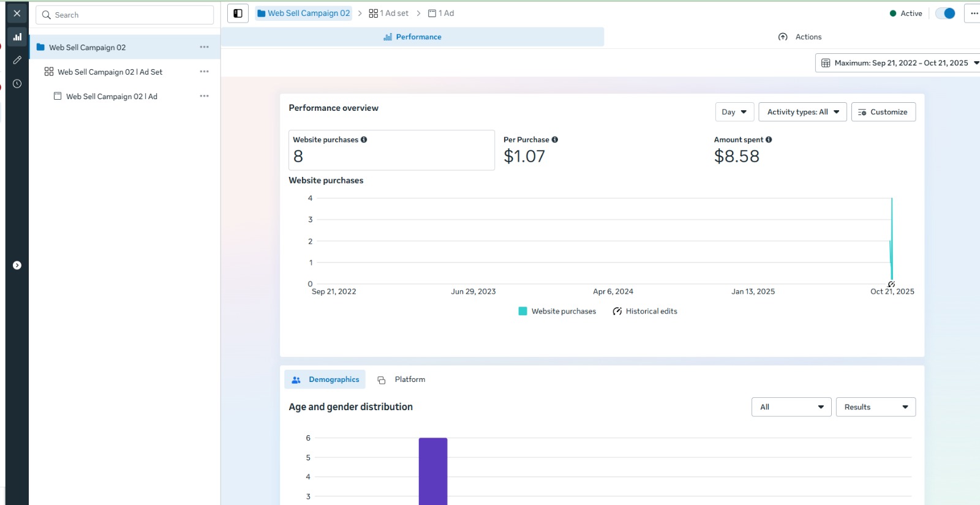Screen dimensions: 980x505
Task: Expand the Activity types: All dropdown
Action: pos(802,112)
